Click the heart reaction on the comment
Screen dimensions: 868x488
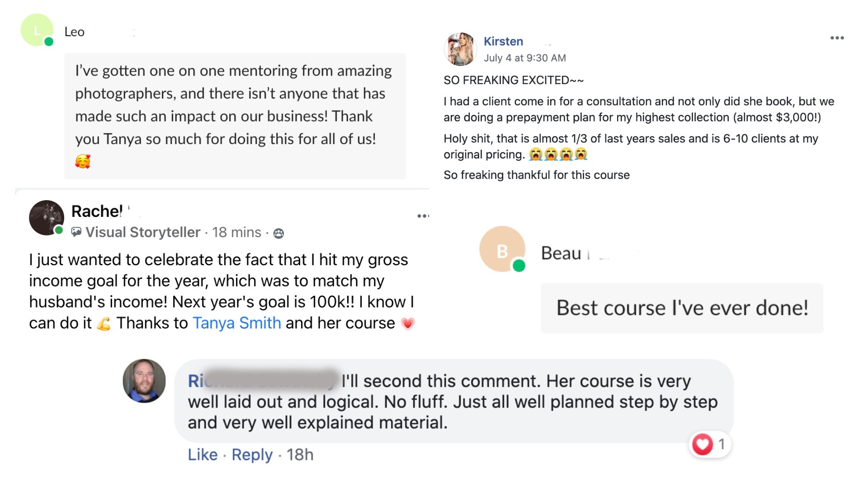703,444
